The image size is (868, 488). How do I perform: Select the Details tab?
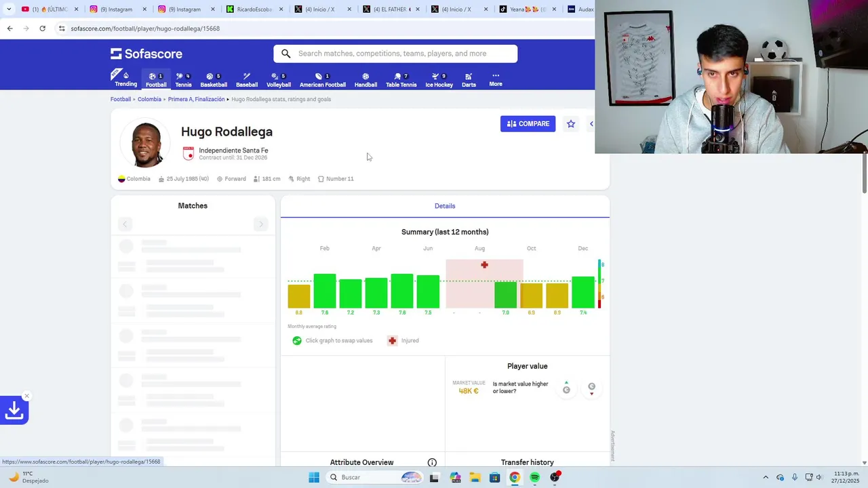click(x=445, y=206)
